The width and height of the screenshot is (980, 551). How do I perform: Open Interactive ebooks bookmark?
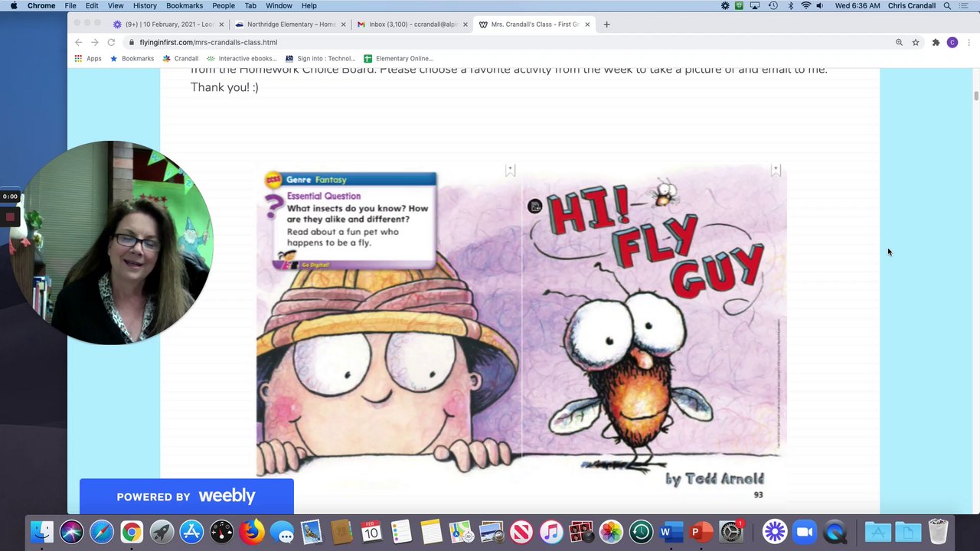(242, 58)
